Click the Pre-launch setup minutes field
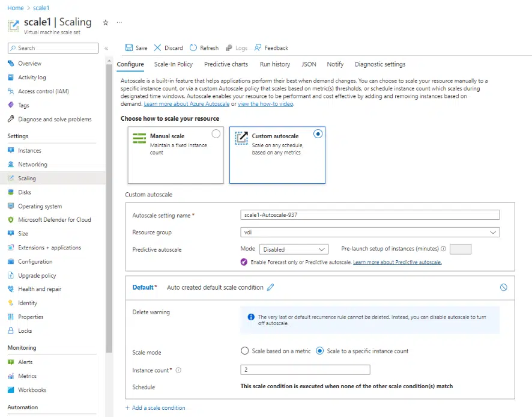Viewport: 532px width, 417px height. [x=461, y=249]
